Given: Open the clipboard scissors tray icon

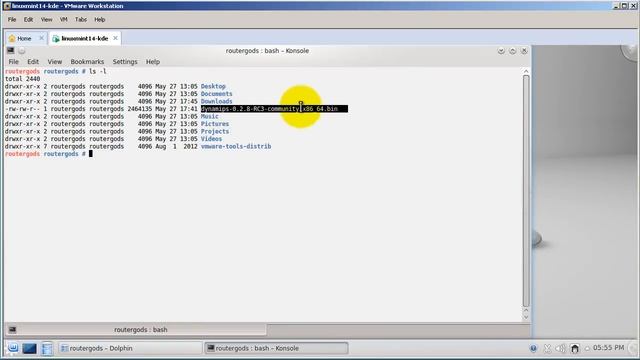Looking at the screenshot, I should (547, 348).
